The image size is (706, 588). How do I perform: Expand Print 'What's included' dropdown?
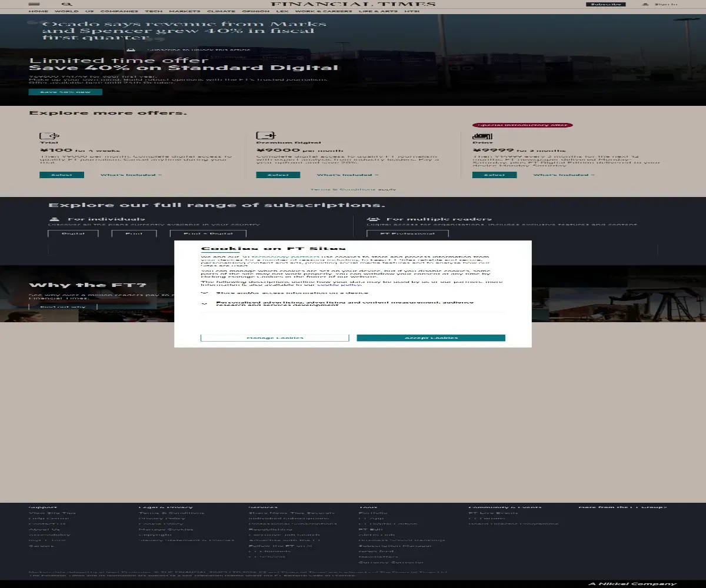pyautogui.click(x=564, y=175)
